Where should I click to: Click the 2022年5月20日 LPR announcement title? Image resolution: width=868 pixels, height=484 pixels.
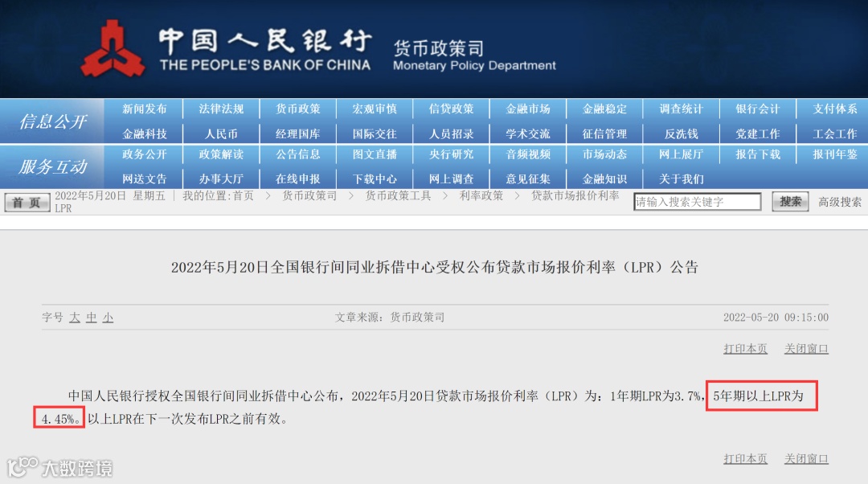435,268
